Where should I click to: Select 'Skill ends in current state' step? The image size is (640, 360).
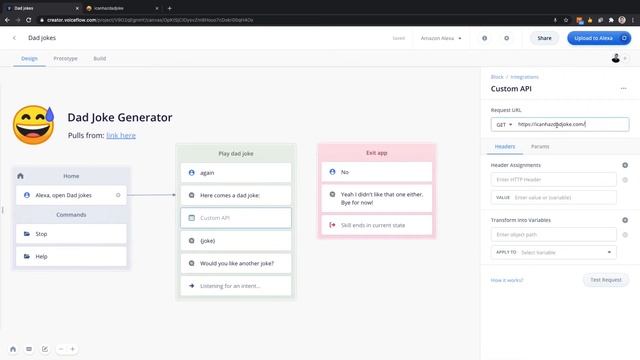(x=377, y=225)
